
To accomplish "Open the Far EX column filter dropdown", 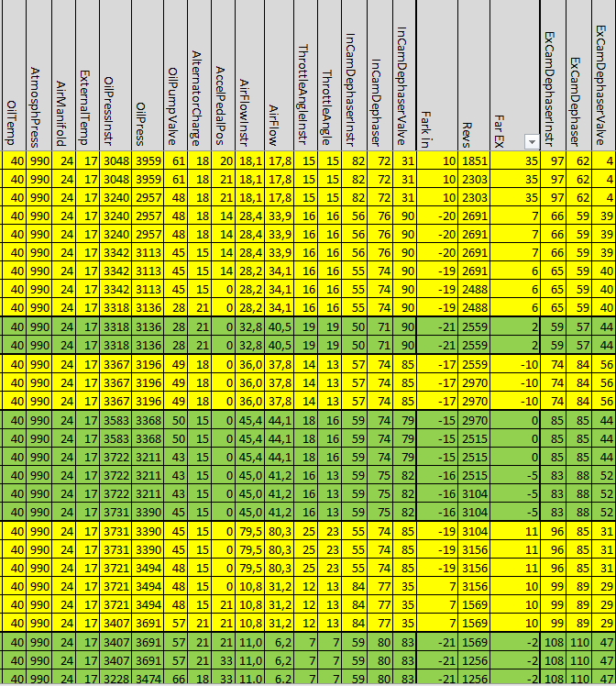I will click(x=531, y=141).
